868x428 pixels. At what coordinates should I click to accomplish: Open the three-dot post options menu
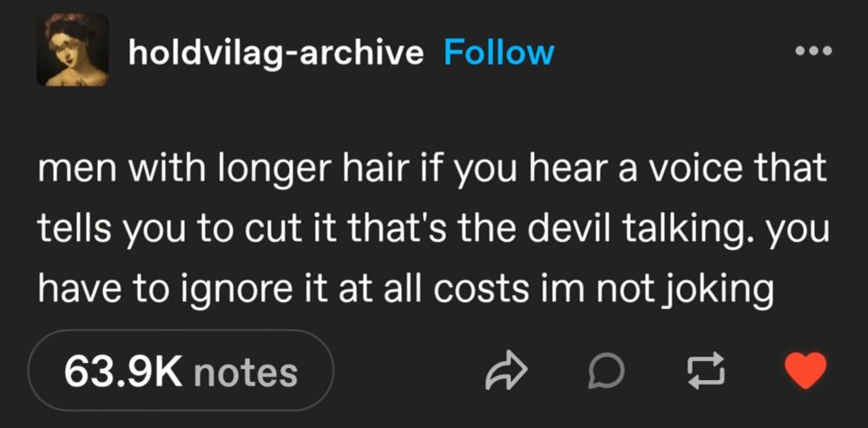[813, 51]
